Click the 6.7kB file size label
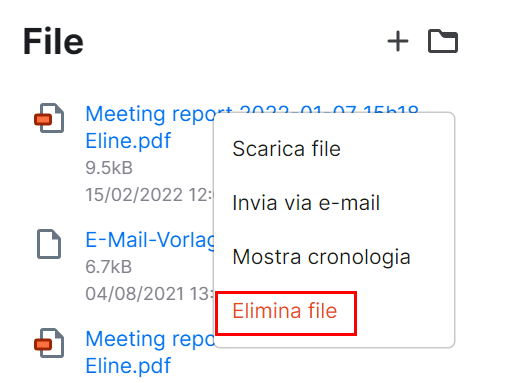Viewport: 512px width, 383px height. pyautogui.click(x=109, y=267)
